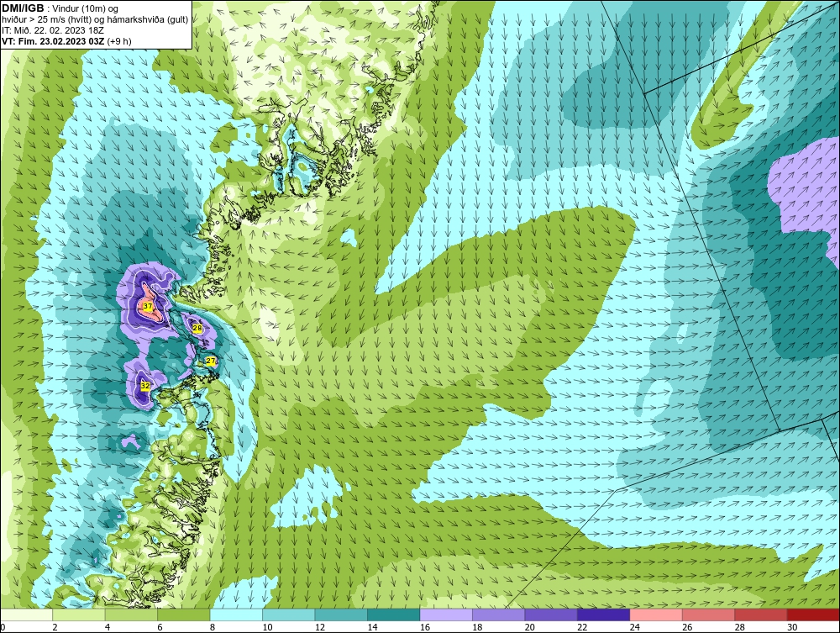The height and width of the screenshot is (633, 840).
Task: Select the 12–14 m/s teal legend swatch
Action: [341, 615]
